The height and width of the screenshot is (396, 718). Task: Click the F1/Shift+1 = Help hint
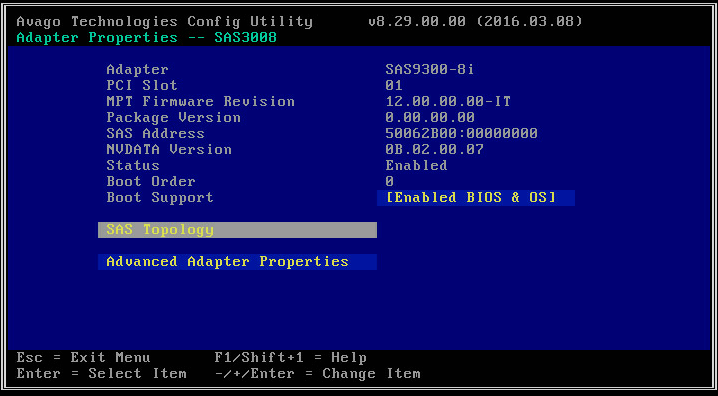click(290, 358)
